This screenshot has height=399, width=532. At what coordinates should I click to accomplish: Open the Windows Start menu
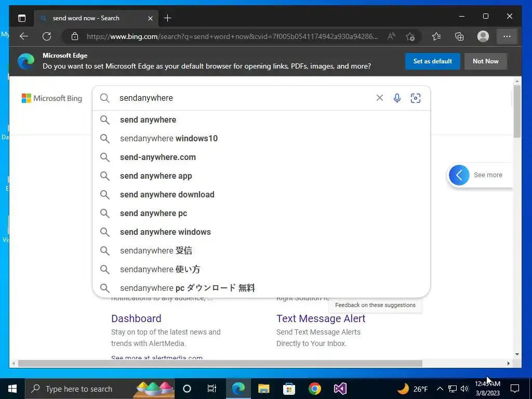pos(12,389)
